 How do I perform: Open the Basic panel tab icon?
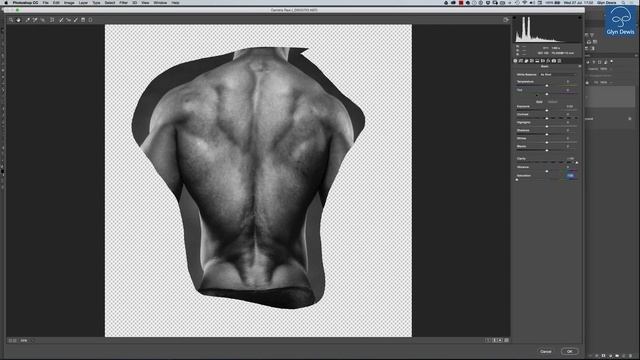click(515, 61)
